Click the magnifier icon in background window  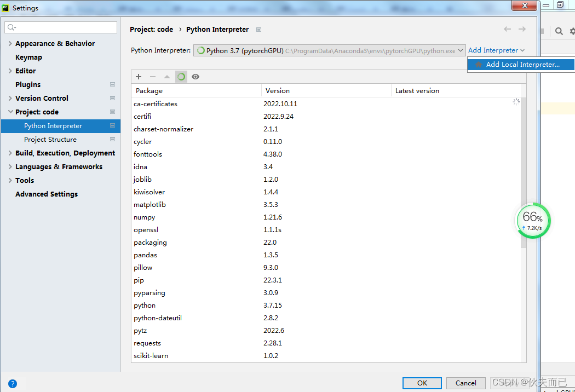559,31
